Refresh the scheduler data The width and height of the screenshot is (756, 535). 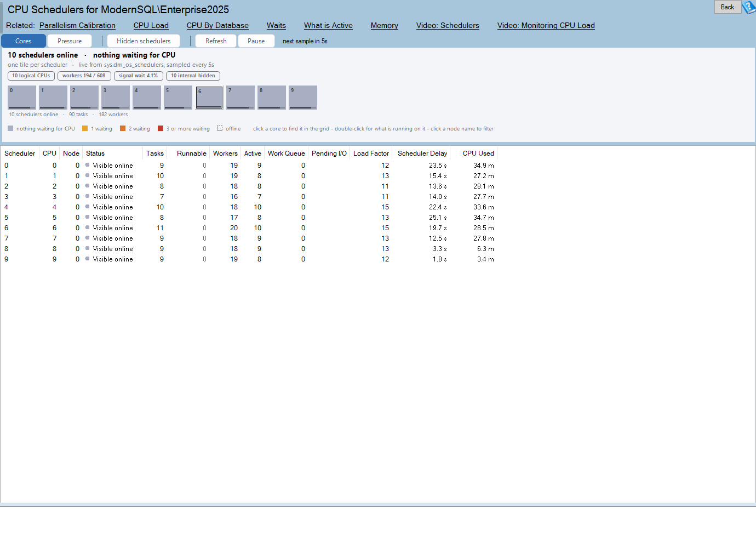216,41
